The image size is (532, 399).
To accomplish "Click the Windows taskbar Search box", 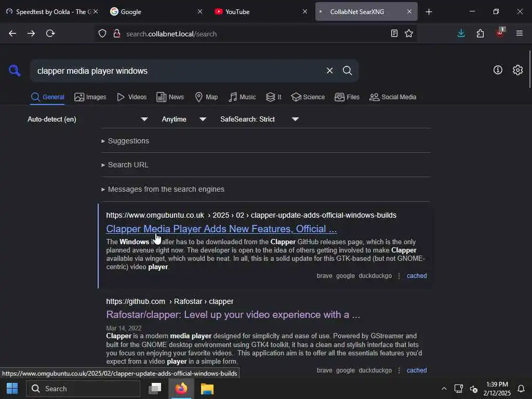I will (83, 389).
